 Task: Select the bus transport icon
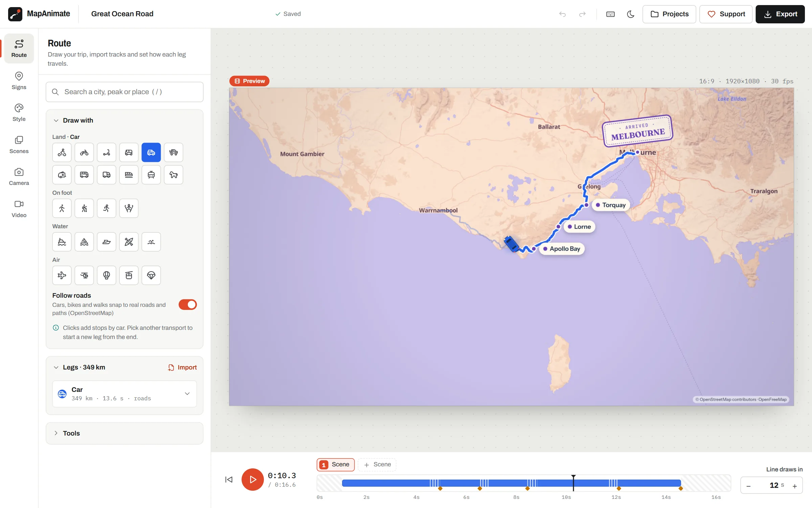84,175
